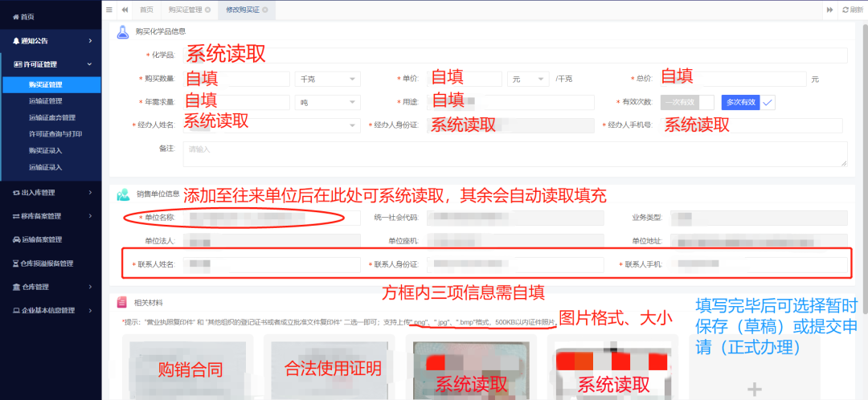868x400 pixels.
Task: Close the 购买证管理 tab
Action: 208,10
